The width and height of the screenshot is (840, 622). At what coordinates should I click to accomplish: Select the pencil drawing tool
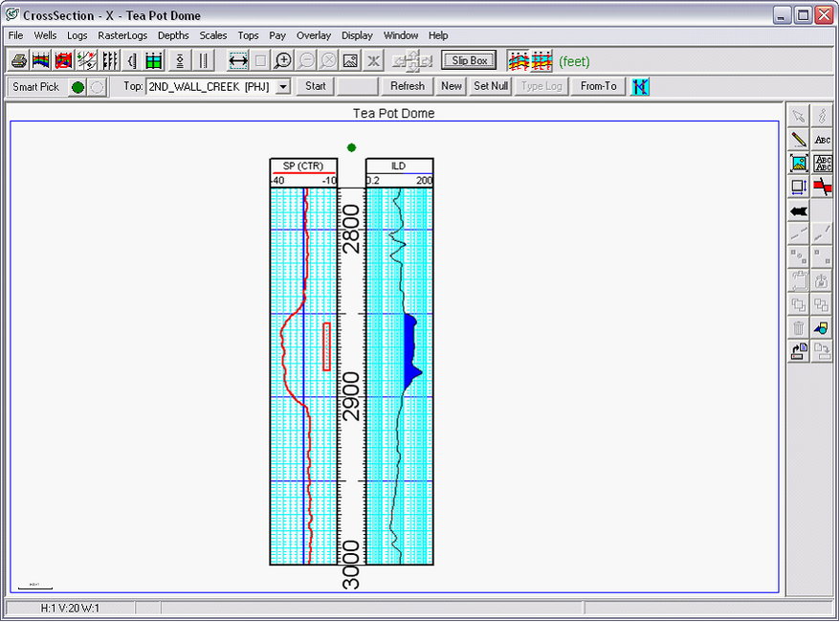799,140
